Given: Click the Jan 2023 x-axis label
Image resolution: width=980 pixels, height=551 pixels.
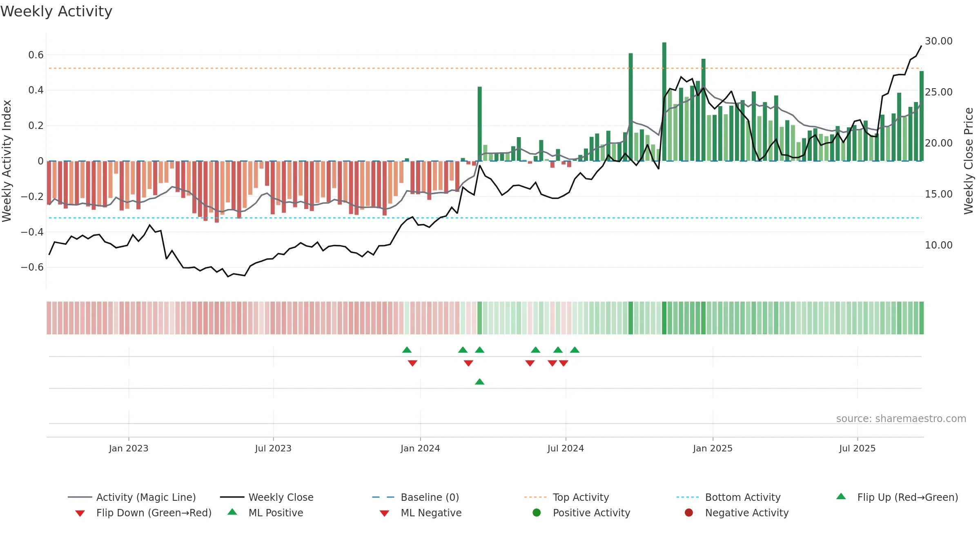Looking at the screenshot, I should click(x=129, y=449).
